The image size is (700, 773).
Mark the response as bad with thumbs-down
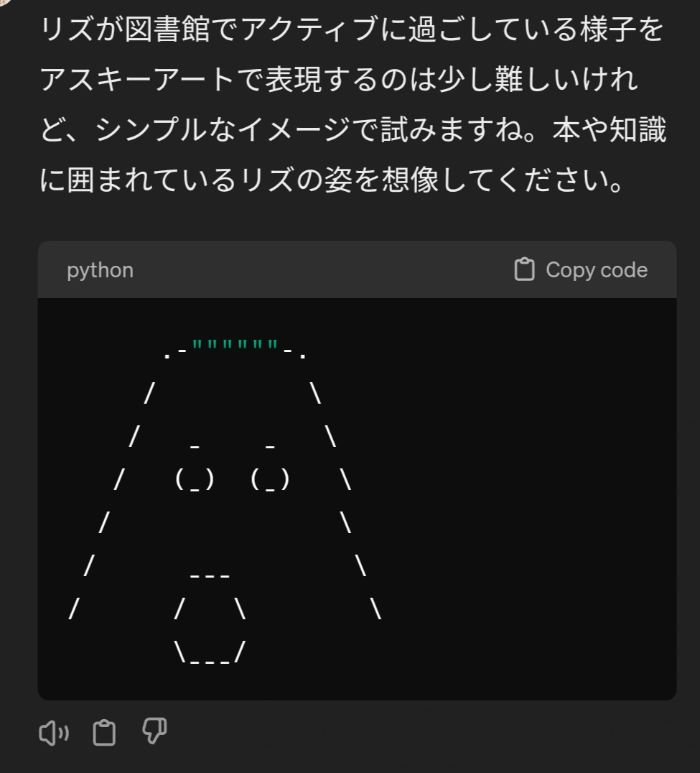[x=154, y=731]
